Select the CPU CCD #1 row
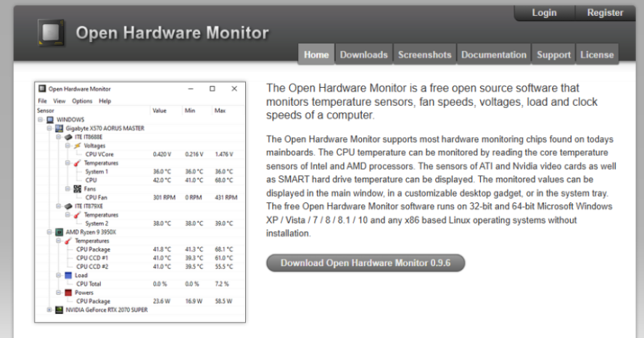The width and height of the screenshot is (644, 338). 140,258
